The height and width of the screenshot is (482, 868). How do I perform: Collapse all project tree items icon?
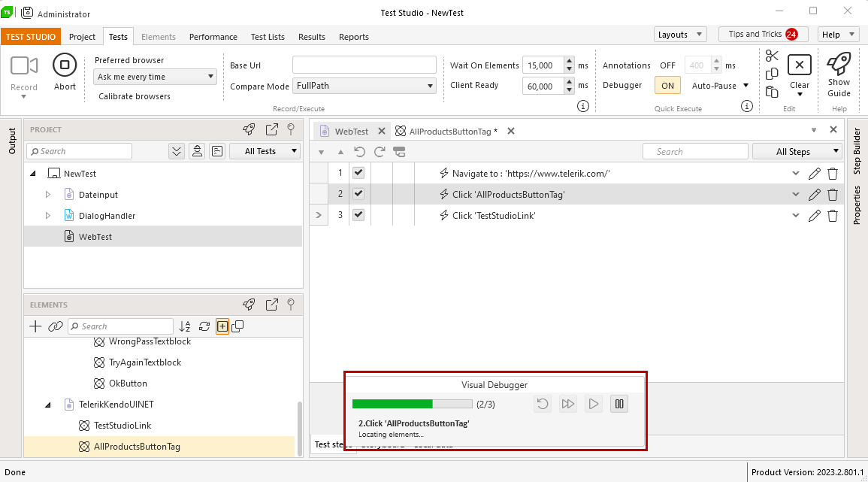tap(177, 150)
